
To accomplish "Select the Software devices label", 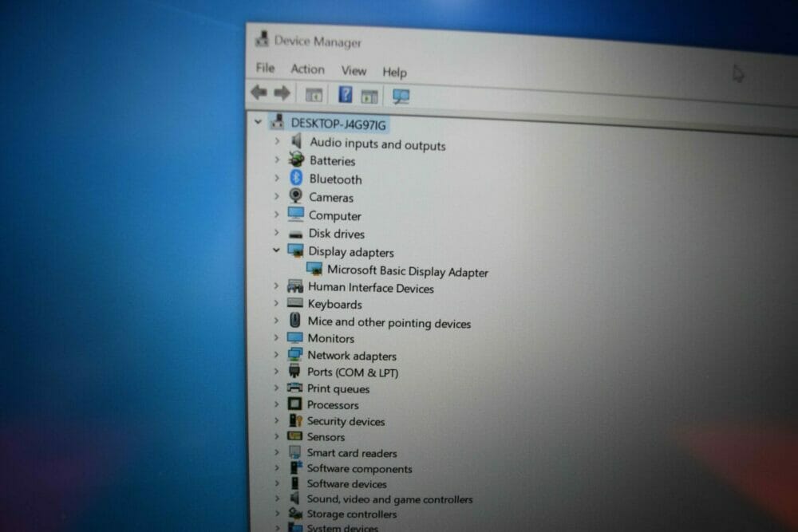I will pos(346,483).
